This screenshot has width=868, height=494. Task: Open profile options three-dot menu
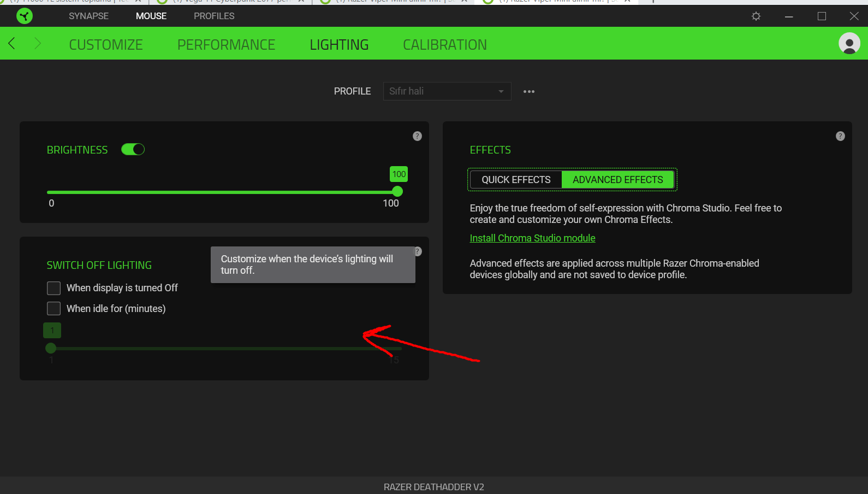[529, 91]
